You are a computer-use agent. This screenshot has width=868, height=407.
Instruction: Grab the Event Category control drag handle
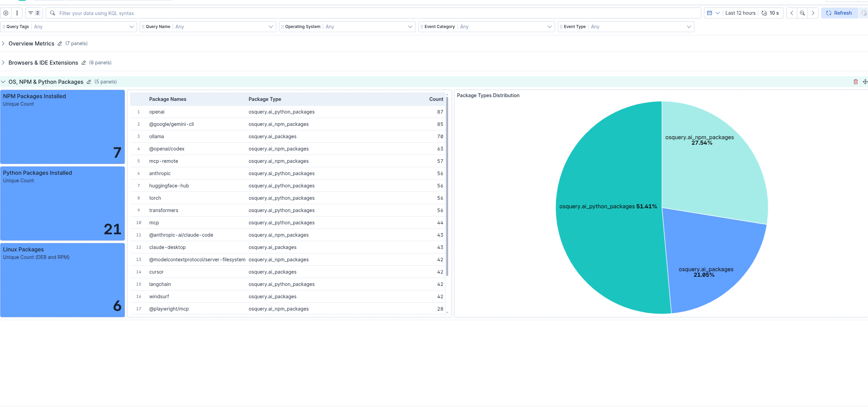click(x=422, y=27)
